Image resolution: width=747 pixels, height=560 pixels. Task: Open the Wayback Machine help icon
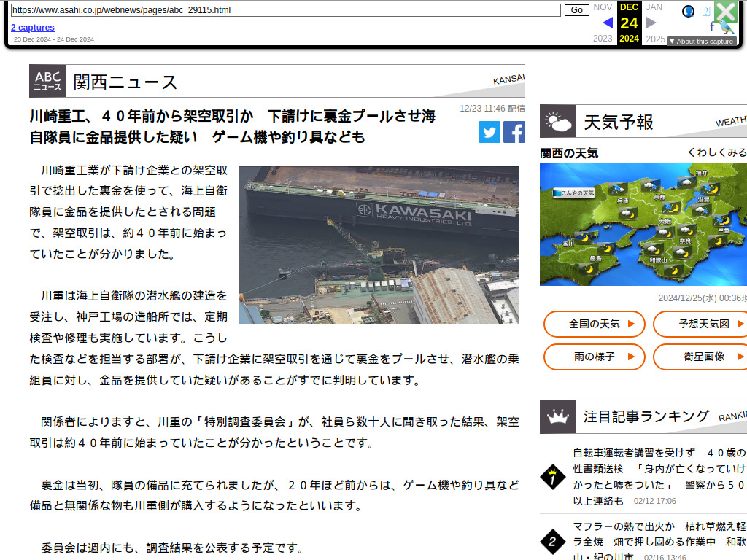click(706, 11)
